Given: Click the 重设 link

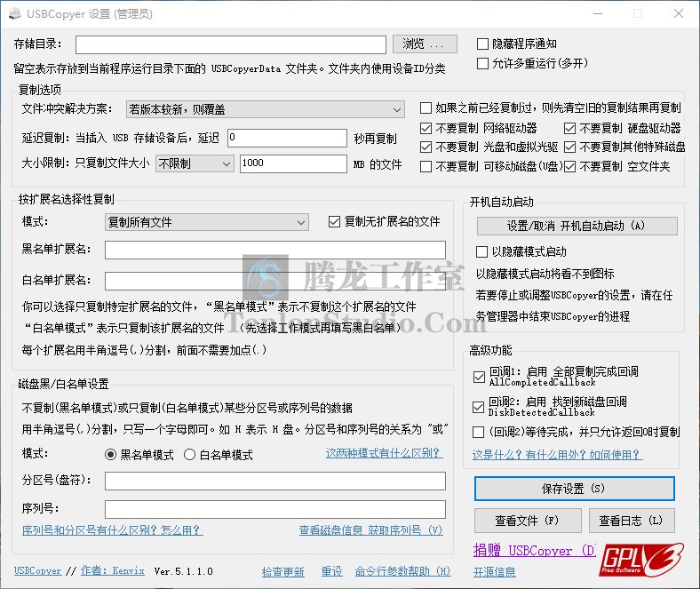Looking at the screenshot, I should pos(331,571).
